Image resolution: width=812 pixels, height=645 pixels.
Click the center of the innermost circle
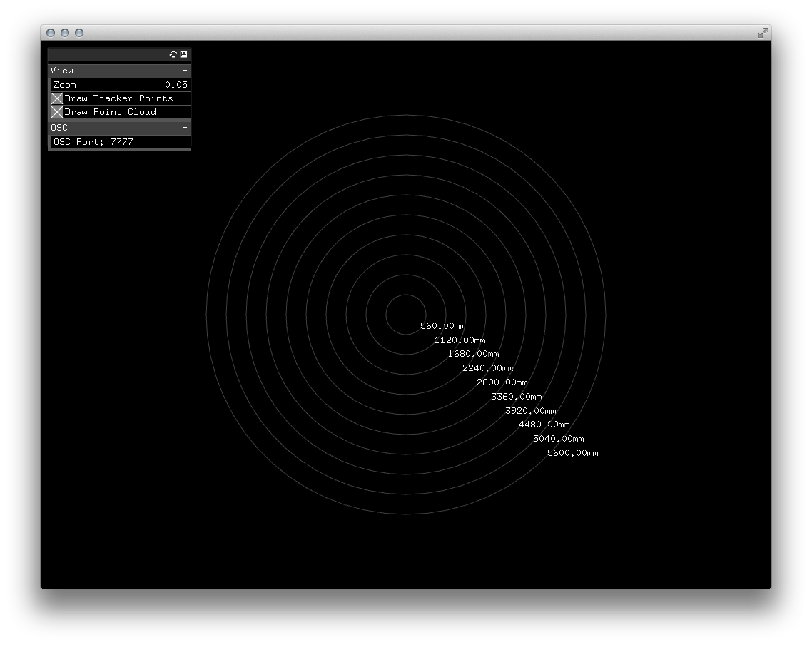[x=406, y=314]
